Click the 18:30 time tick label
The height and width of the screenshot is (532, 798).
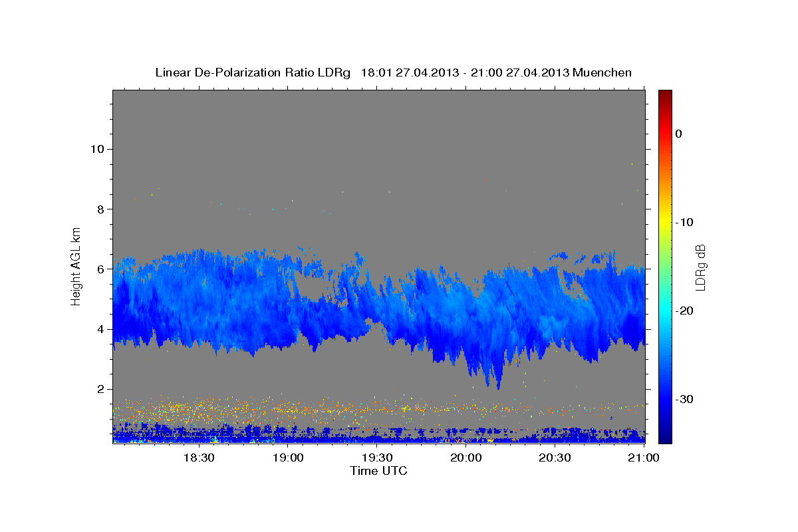coord(199,458)
